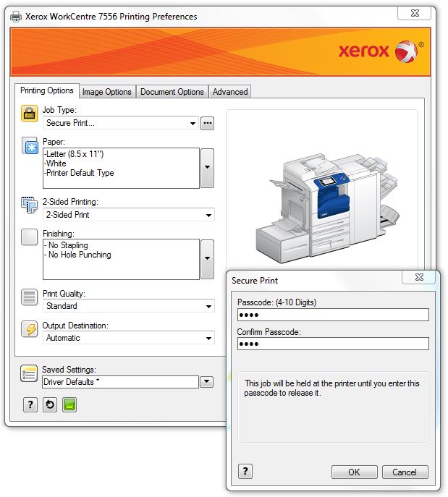Open the Output Destination dropdown
This screenshot has height=497, width=448.
[x=208, y=339]
